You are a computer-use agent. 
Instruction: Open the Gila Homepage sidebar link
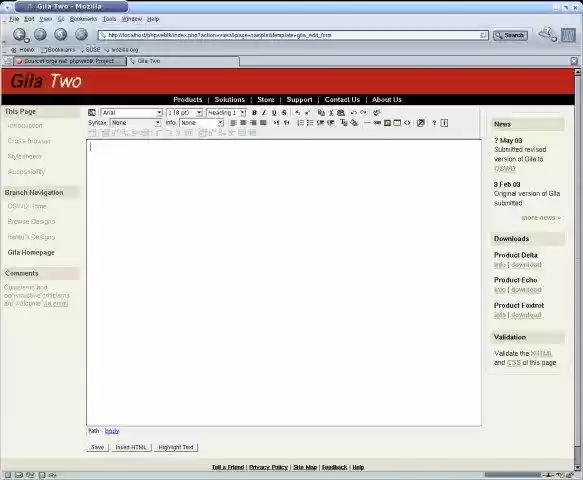(31, 252)
